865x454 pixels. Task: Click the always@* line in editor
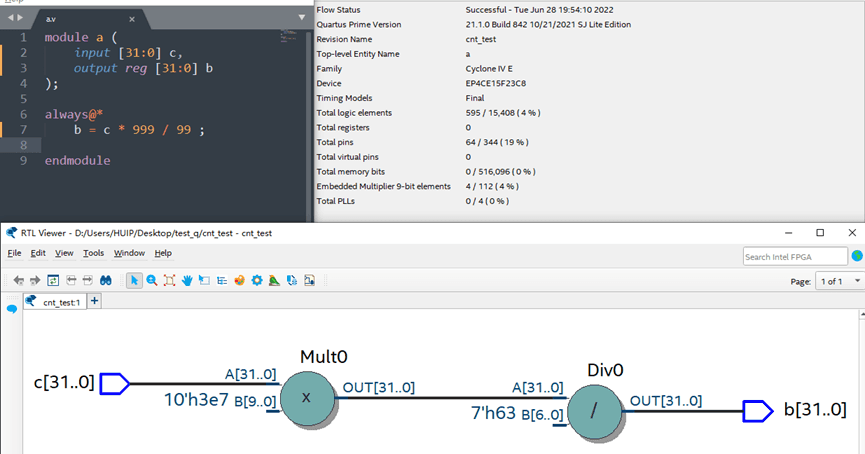(x=74, y=115)
